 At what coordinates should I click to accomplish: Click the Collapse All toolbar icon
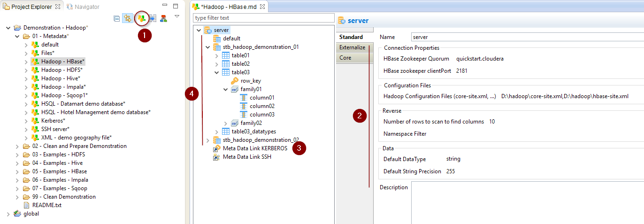point(117,18)
